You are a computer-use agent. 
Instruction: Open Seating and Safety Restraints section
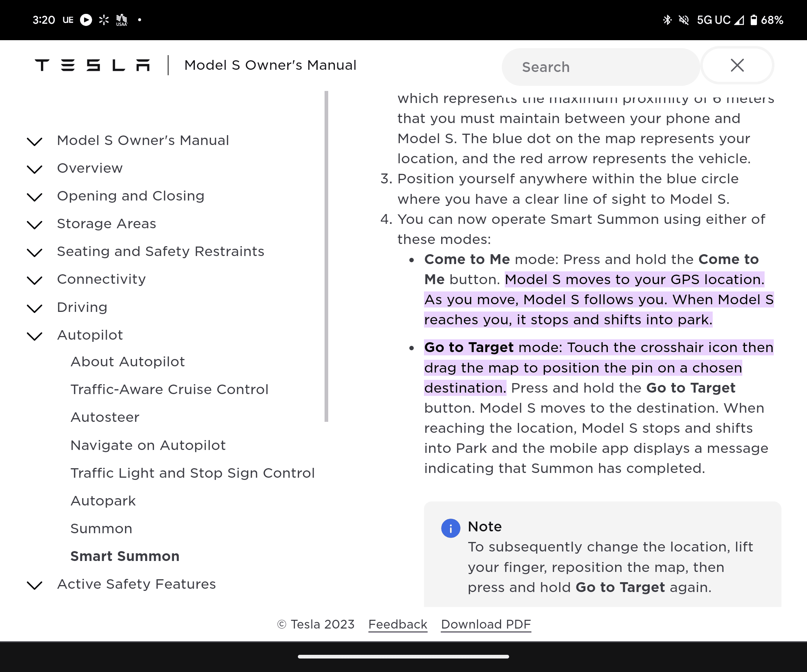160,251
